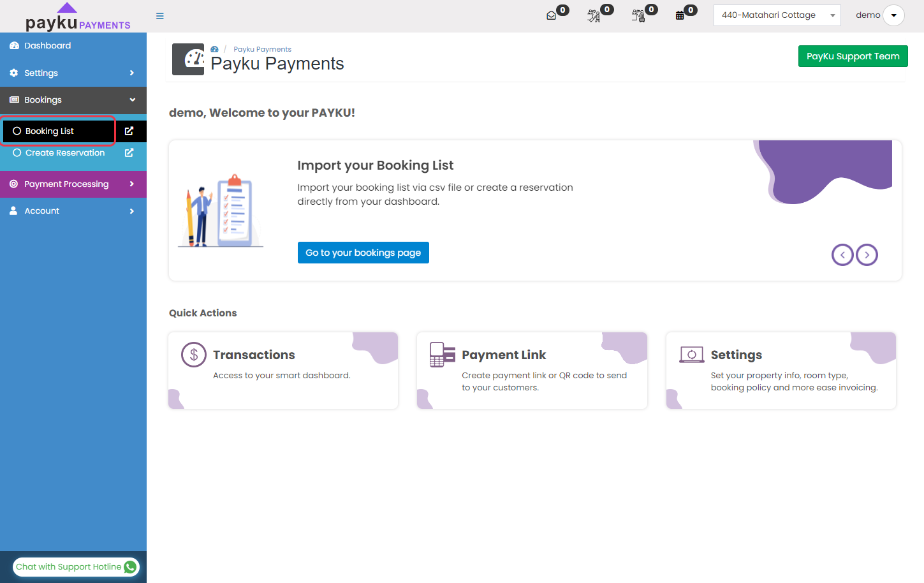
Task: Click Go to your bookings page button
Action: pyautogui.click(x=363, y=253)
